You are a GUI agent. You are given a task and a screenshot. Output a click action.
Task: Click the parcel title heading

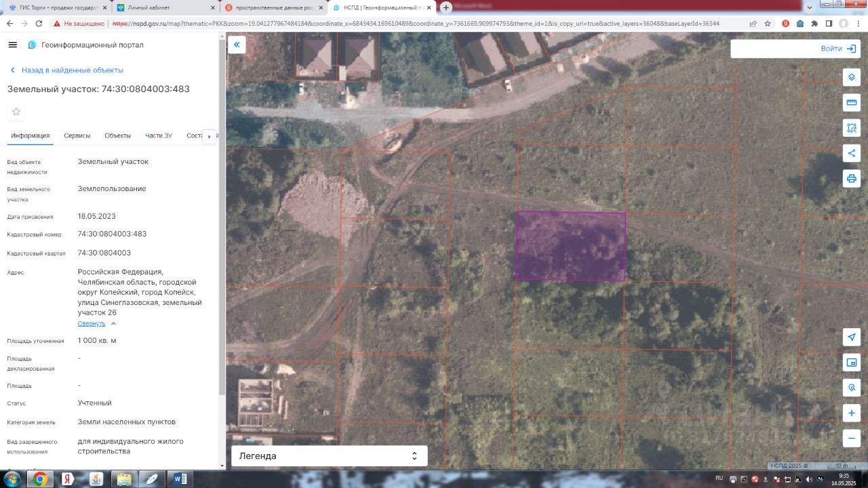[x=99, y=89]
